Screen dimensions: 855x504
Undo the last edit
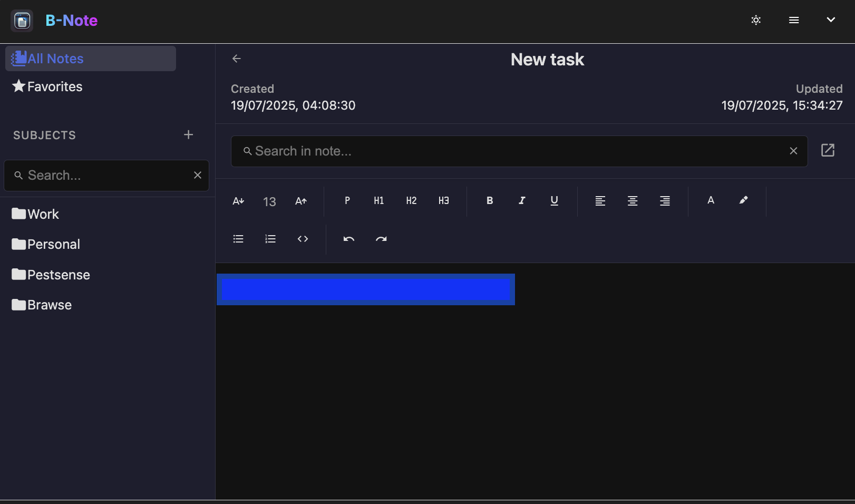point(348,239)
